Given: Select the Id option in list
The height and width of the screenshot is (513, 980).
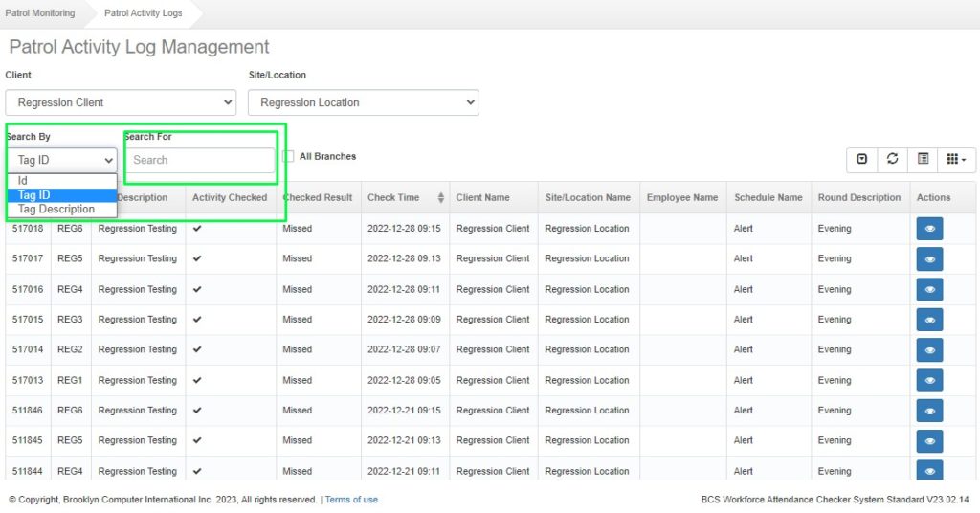Looking at the screenshot, I should (x=23, y=181).
